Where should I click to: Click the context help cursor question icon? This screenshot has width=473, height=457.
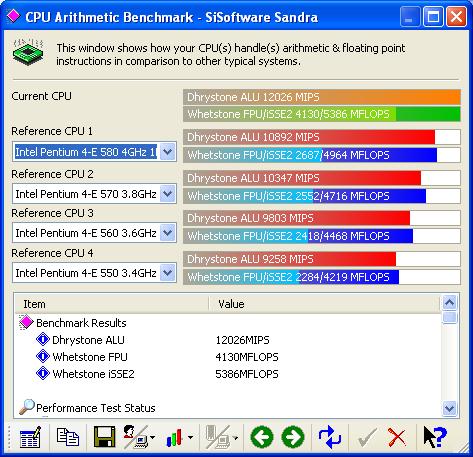(x=435, y=437)
